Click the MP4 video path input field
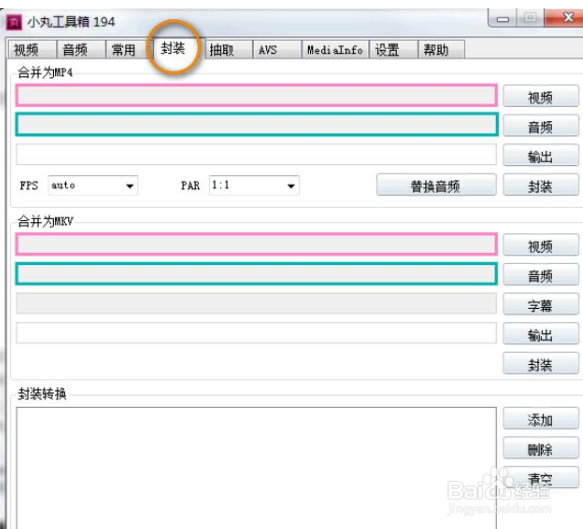This screenshot has height=529, width=583. pyautogui.click(x=256, y=95)
